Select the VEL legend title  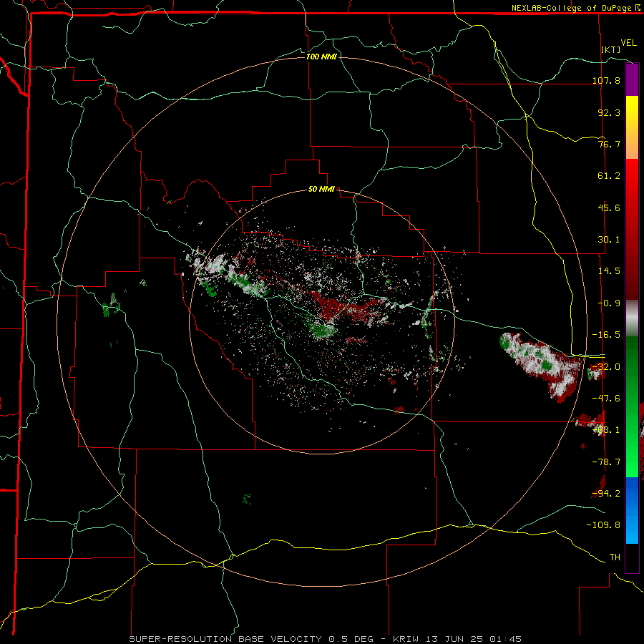[628, 42]
